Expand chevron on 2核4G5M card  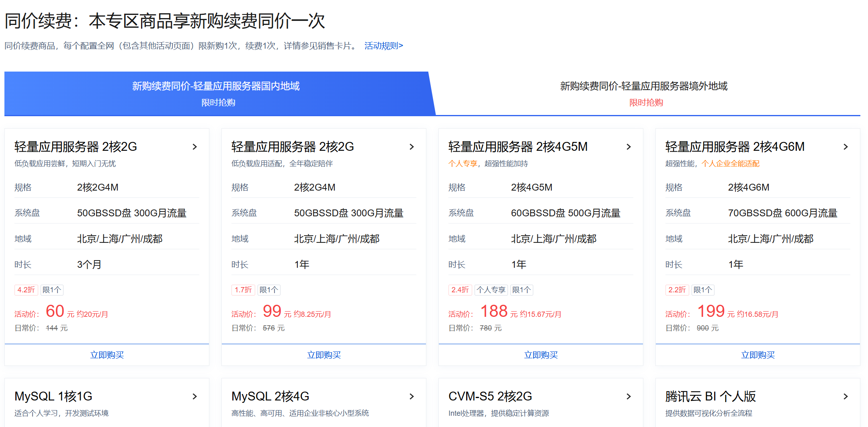(x=629, y=147)
